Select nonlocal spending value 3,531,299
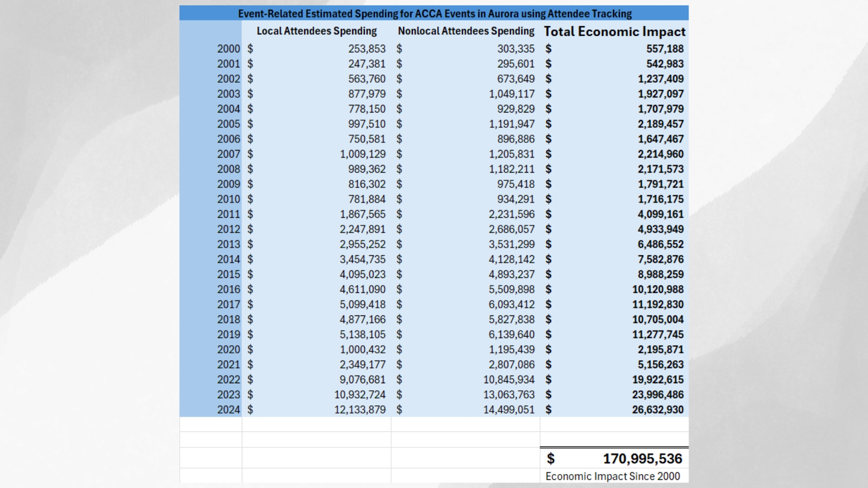This screenshot has height=488, width=868. click(512, 244)
